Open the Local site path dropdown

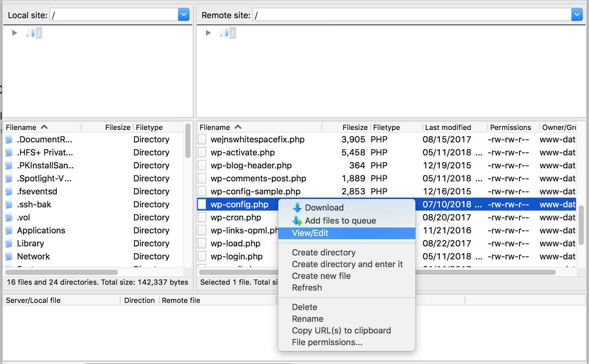(184, 15)
